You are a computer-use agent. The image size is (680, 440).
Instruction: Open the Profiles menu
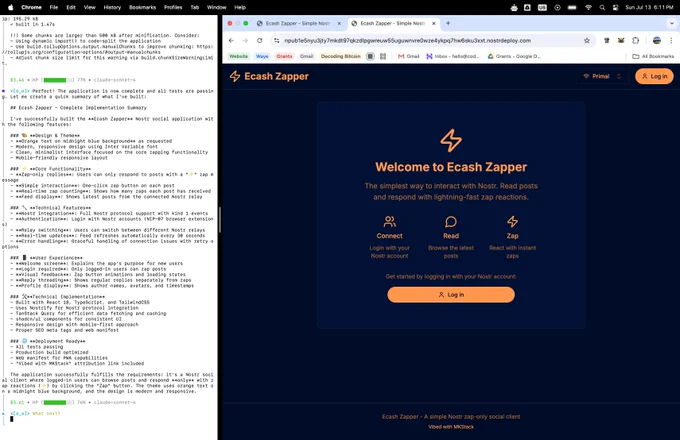[173, 7]
